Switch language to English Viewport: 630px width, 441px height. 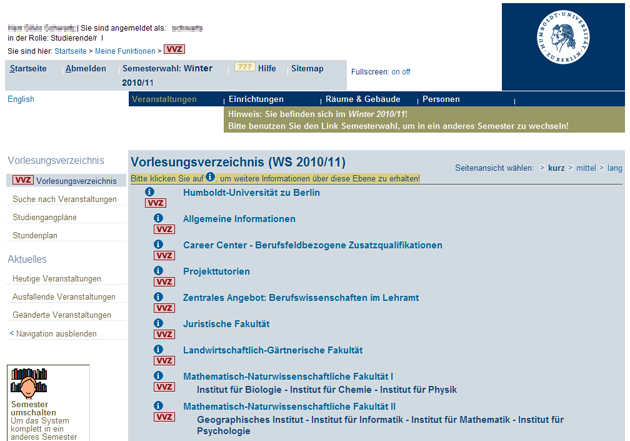click(21, 99)
